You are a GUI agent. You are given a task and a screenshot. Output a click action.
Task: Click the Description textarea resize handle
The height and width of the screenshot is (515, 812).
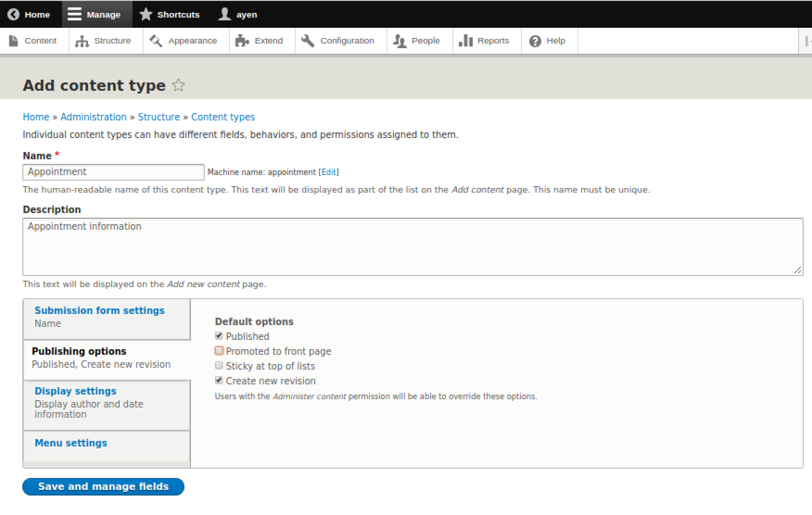[798, 270]
